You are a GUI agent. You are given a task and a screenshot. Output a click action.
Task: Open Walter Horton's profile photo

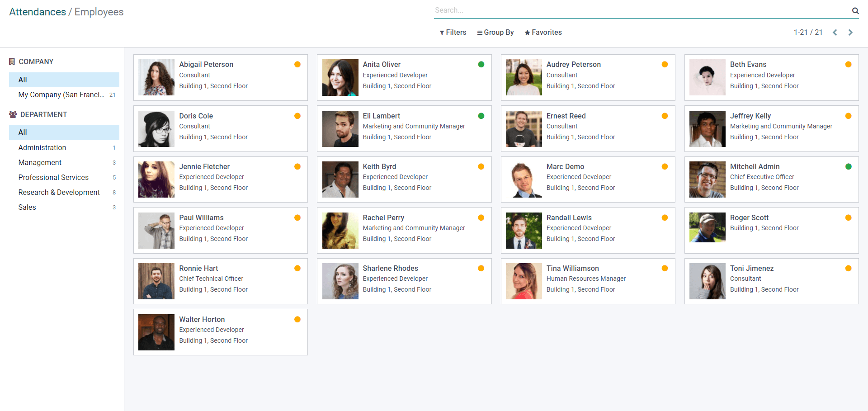(x=156, y=332)
